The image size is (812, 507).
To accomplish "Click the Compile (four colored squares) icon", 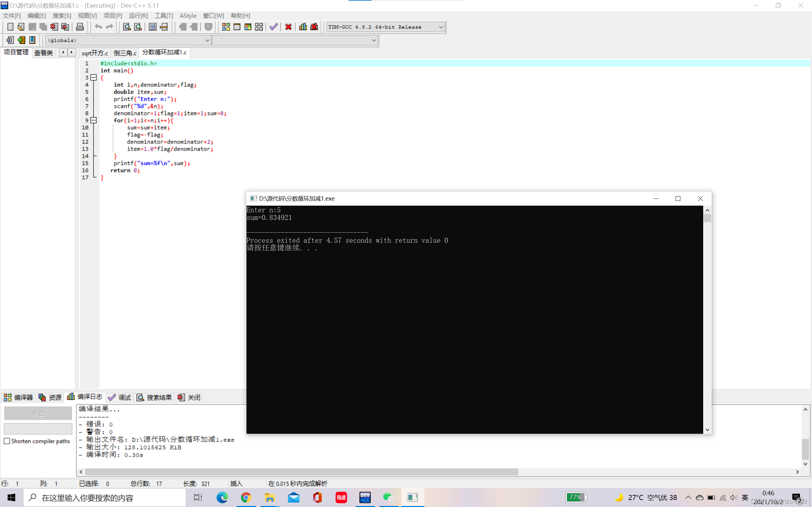I will [x=226, y=27].
